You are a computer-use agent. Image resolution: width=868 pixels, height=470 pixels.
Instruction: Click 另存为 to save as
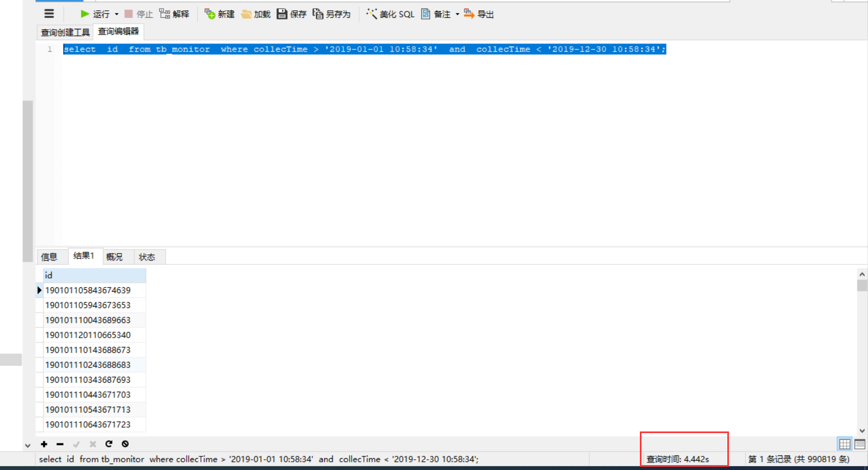[x=331, y=14]
